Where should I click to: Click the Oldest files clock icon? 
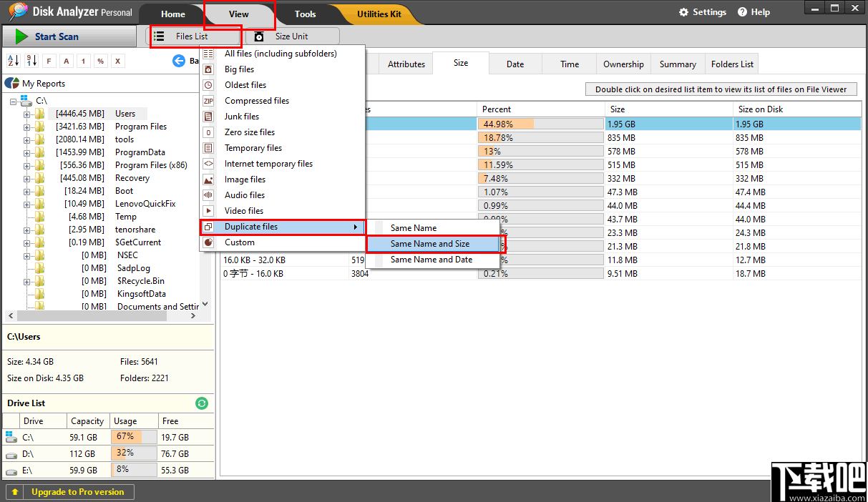[x=208, y=84]
